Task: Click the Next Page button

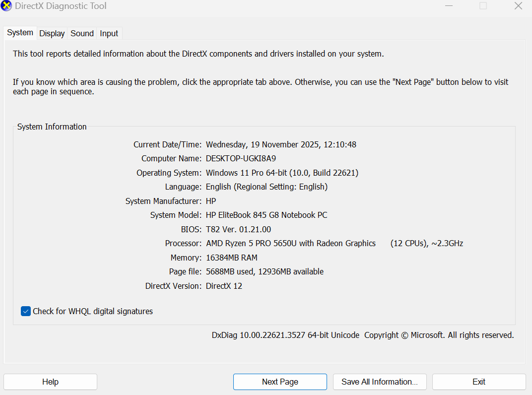Action: pyautogui.click(x=280, y=382)
